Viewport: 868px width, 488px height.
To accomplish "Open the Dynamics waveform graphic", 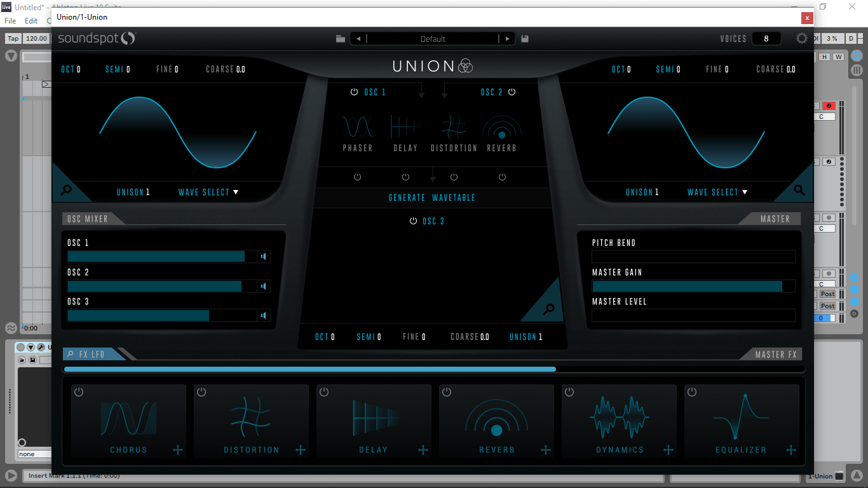I will (620, 416).
